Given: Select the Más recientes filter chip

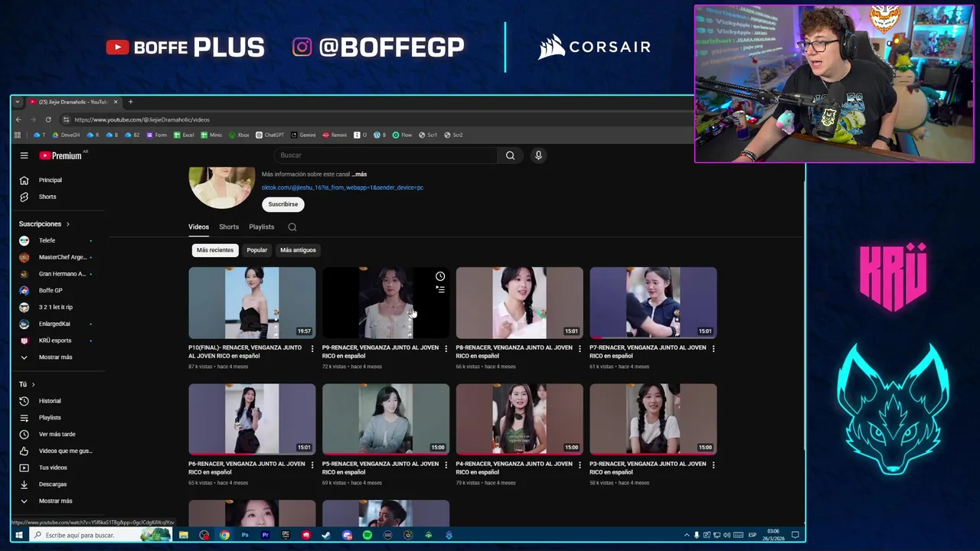Looking at the screenshot, I should click(x=215, y=250).
